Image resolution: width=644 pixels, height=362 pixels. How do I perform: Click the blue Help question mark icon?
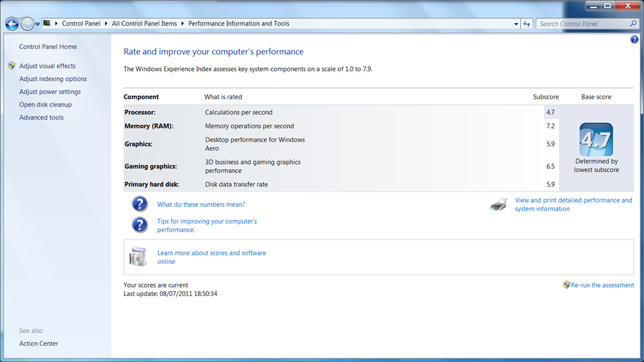tap(634, 40)
